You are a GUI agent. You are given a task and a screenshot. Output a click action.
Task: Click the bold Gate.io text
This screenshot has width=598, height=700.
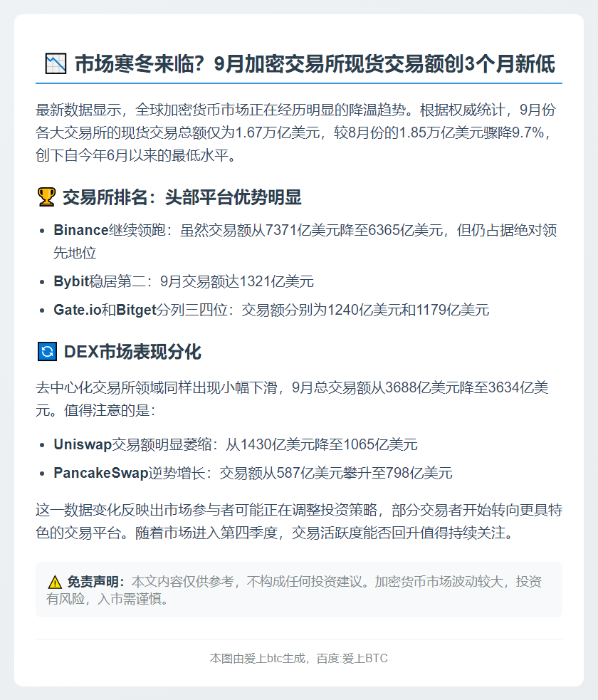click(x=78, y=310)
